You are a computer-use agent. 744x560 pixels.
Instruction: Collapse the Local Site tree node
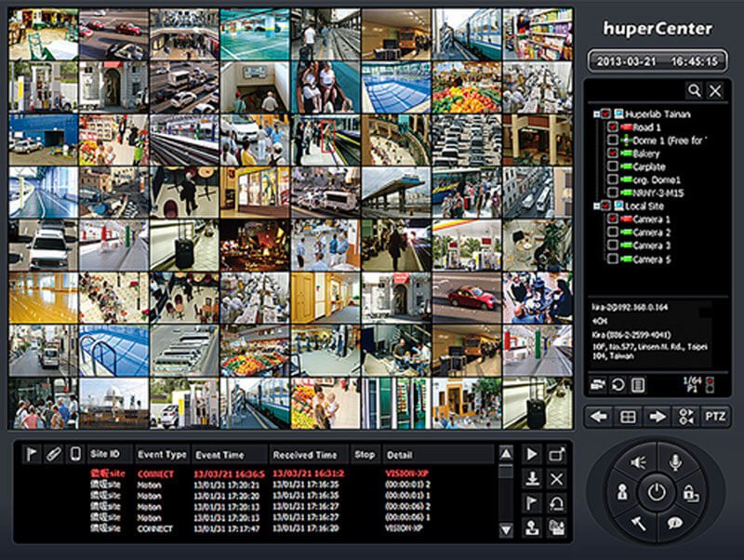pyautogui.click(x=595, y=206)
